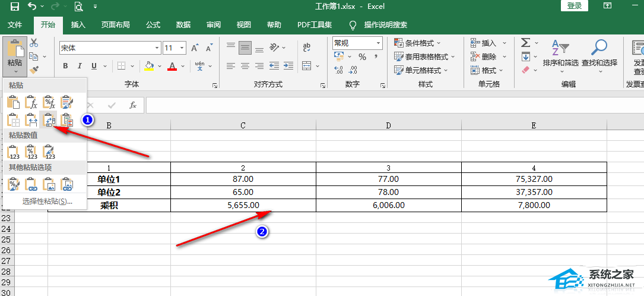644x296 pixels.
Task: Switch to the 页面布局 tab
Action: [x=115, y=25]
